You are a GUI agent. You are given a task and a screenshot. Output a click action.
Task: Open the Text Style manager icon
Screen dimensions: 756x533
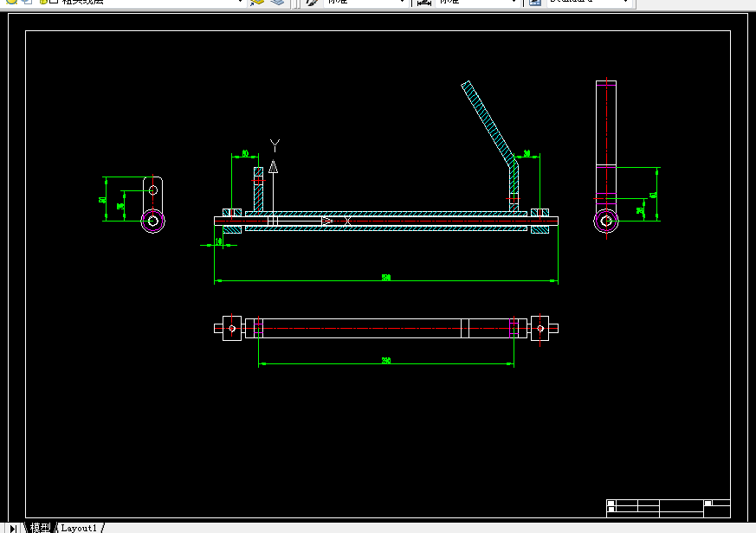313,2
